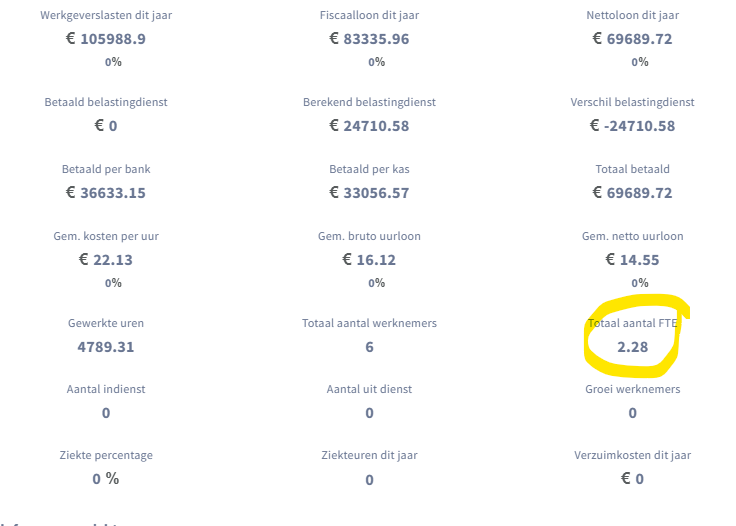The width and height of the screenshot is (736, 526).
Task: Click the Totaal aantal werknemers count 6
Action: coord(369,347)
